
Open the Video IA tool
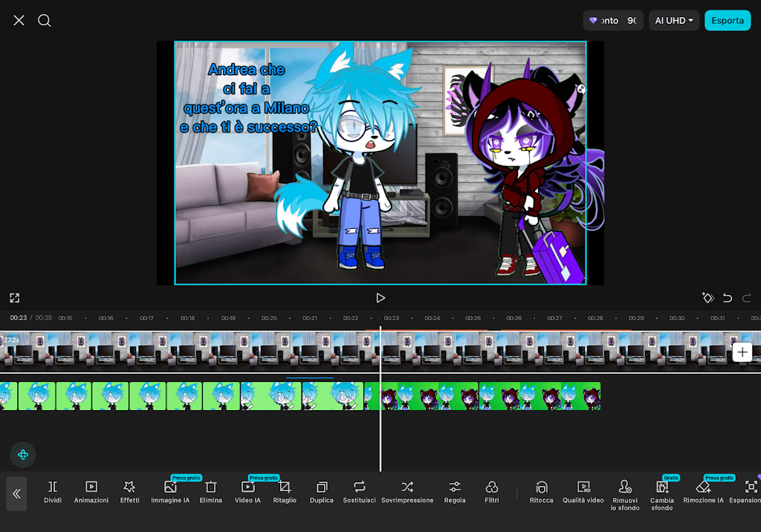coord(247,492)
